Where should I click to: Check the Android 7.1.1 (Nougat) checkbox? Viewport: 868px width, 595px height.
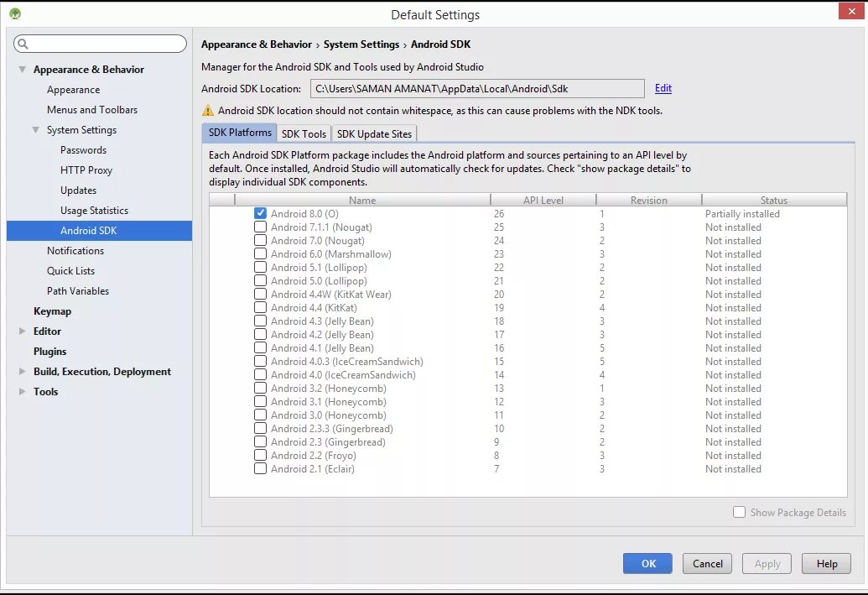point(260,227)
